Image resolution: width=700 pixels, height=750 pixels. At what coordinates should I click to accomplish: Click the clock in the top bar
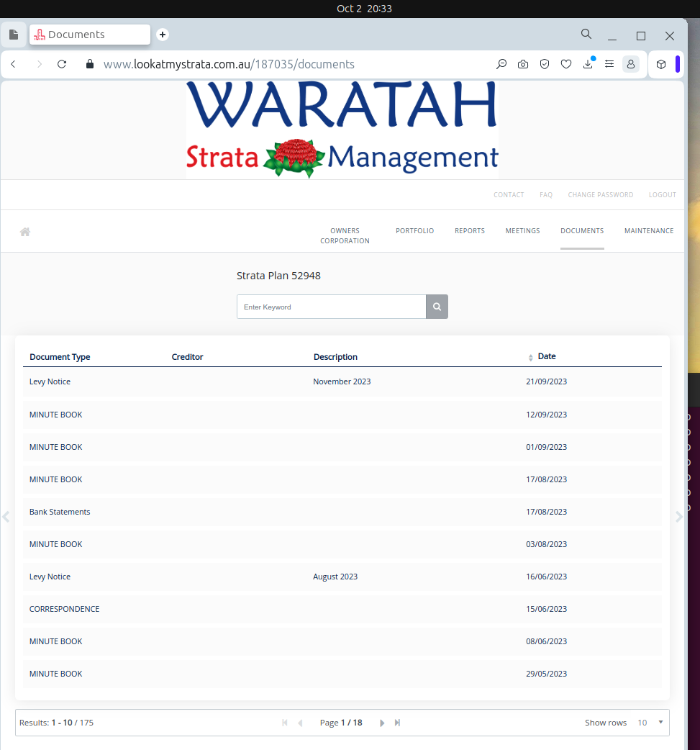(x=364, y=9)
